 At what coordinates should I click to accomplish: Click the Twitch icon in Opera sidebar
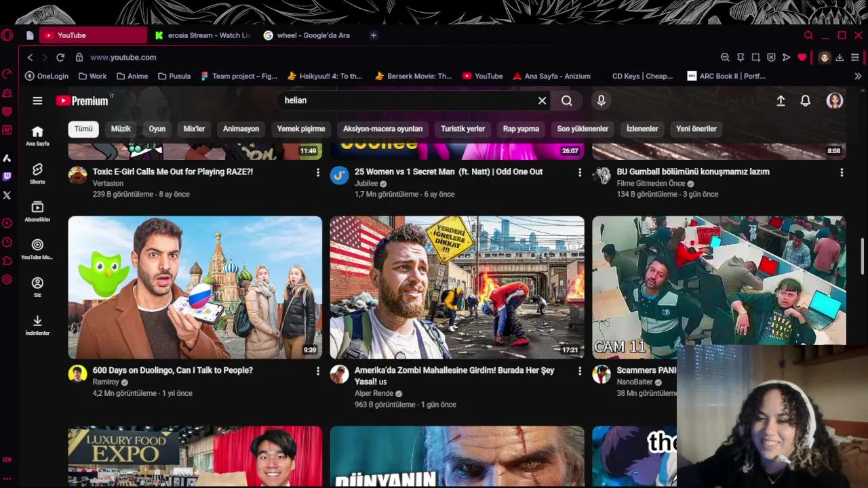(x=7, y=176)
